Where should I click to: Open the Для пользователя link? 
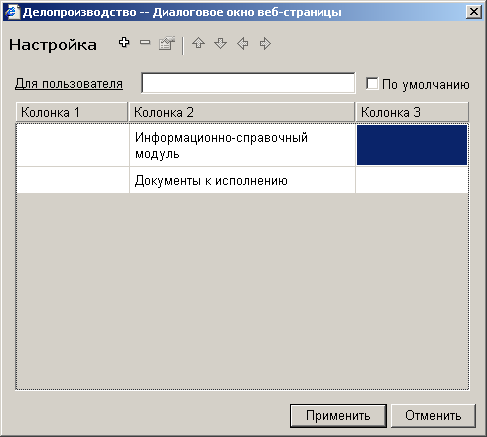(69, 83)
